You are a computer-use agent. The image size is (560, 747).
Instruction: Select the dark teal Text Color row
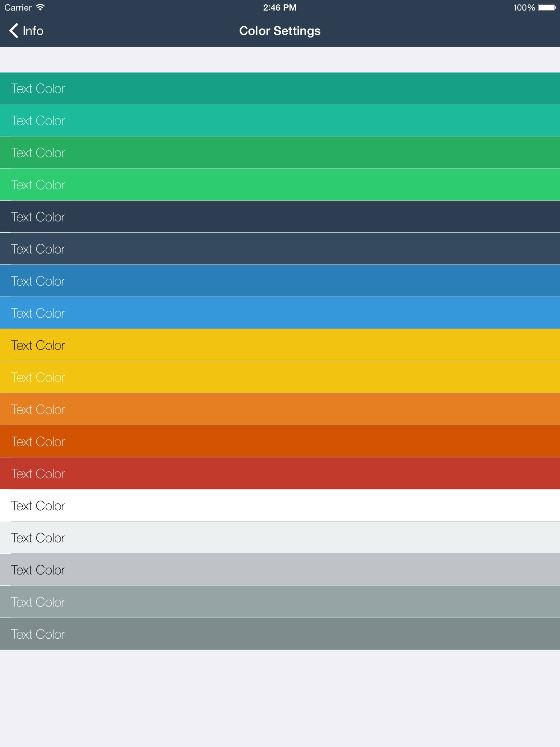tap(280, 88)
